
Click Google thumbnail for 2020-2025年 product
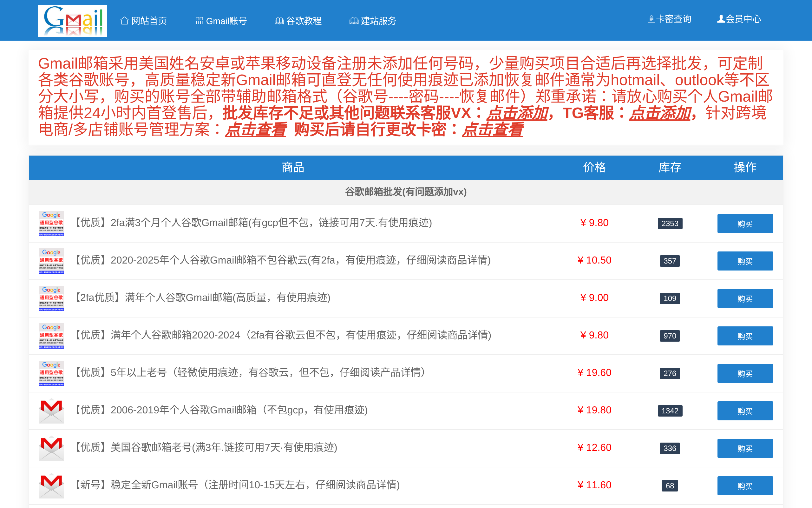point(51,261)
